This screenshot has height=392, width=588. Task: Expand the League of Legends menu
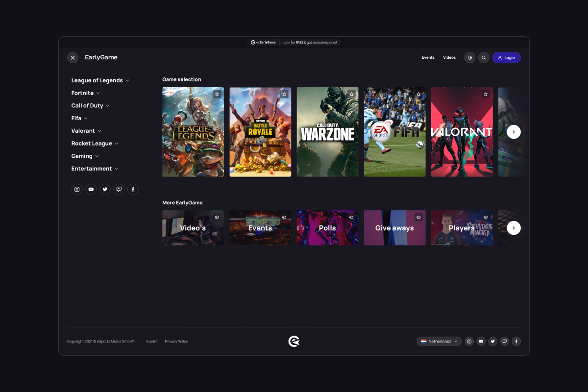[x=100, y=80]
